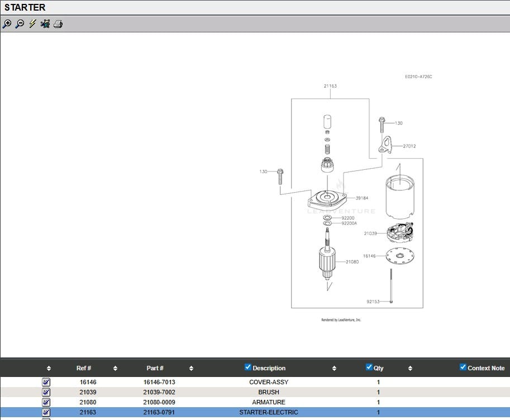Image resolution: width=510 pixels, height=420 pixels.
Task: Sort table by Ref # column header
Action: click(84, 369)
